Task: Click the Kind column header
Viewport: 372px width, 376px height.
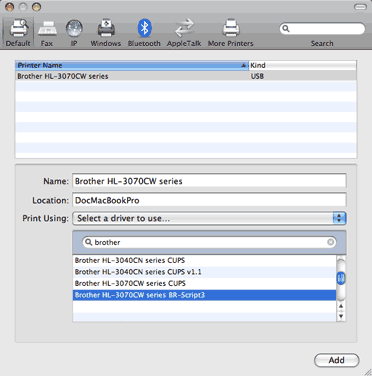Action: [303, 65]
